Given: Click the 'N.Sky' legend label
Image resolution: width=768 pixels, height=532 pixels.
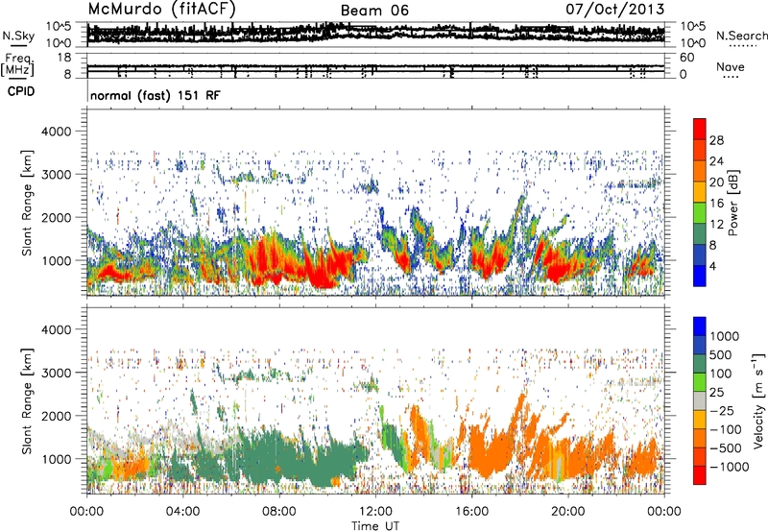Looking at the screenshot, I should point(18,36).
